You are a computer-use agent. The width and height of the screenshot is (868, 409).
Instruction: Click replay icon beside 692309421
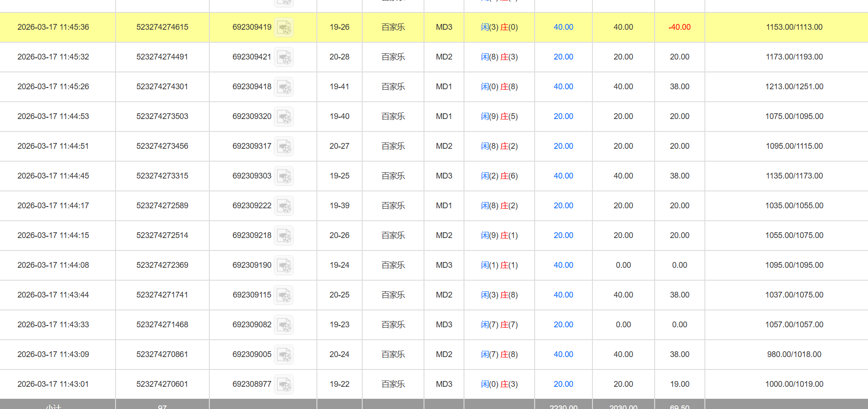pyautogui.click(x=284, y=57)
